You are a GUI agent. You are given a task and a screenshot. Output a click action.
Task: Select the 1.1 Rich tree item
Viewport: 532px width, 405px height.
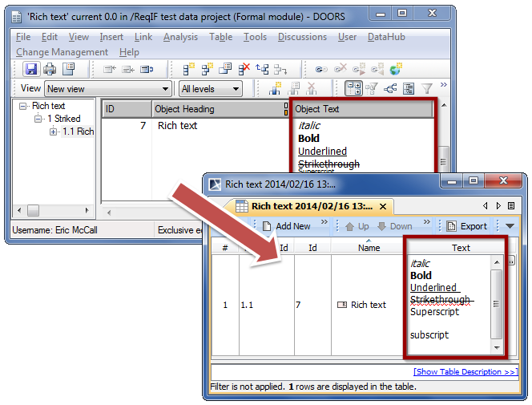pyautogui.click(x=78, y=132)
